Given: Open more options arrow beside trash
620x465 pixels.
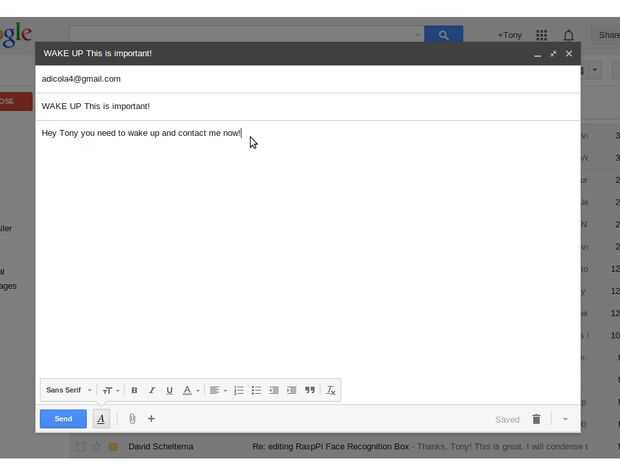Looking at the screenshot, I should [x=565, y=419].
